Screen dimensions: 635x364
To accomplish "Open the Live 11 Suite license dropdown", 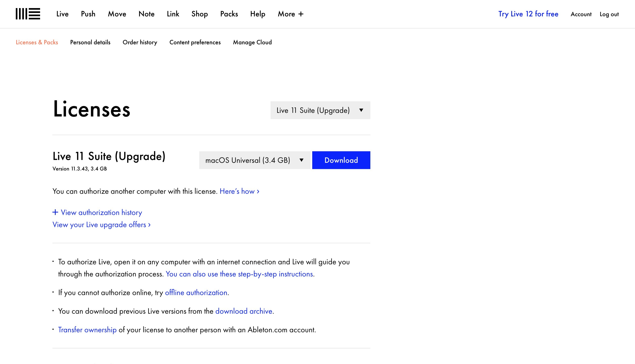I will coord(320,110).
